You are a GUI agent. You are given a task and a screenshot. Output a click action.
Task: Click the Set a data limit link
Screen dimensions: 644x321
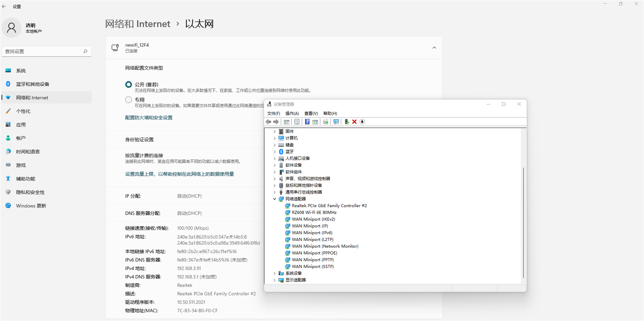[179, 174]
